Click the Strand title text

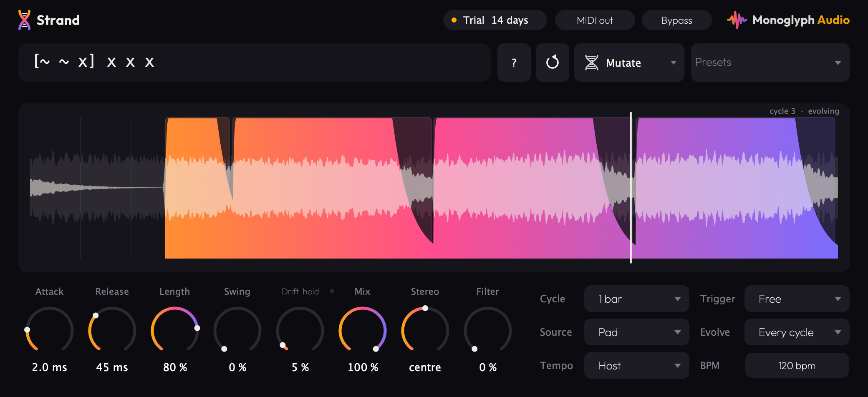58,20
